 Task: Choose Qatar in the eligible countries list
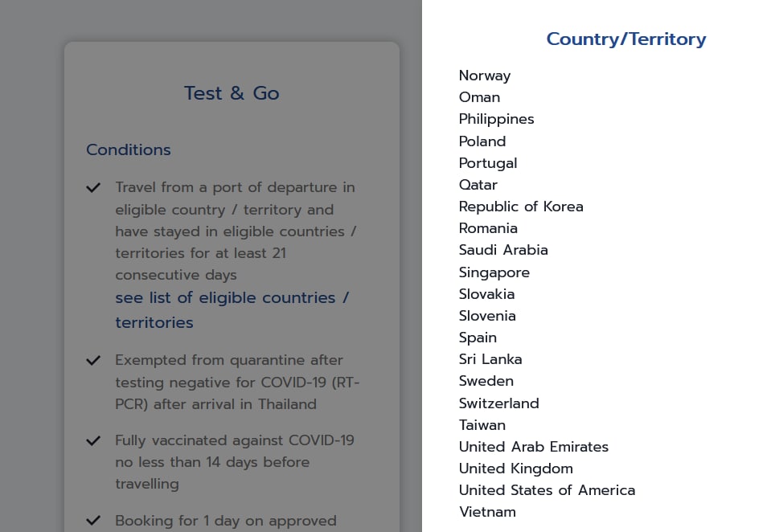point(478,185)
